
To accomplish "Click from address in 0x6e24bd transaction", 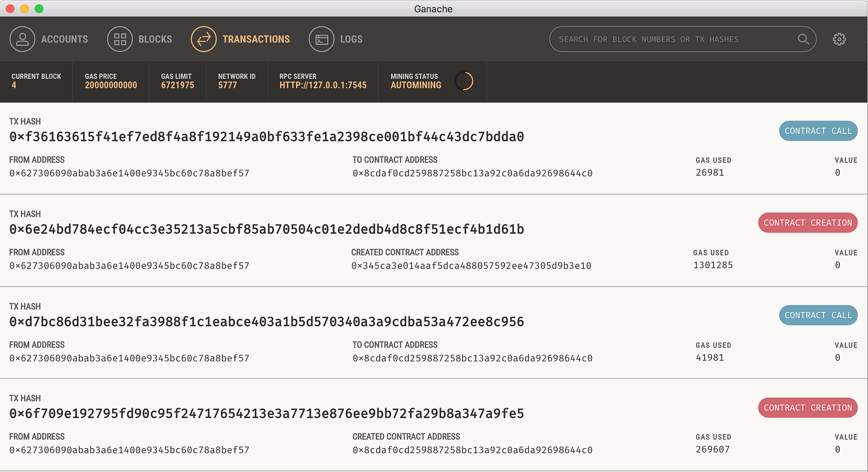I will click(x=129, y=266).
